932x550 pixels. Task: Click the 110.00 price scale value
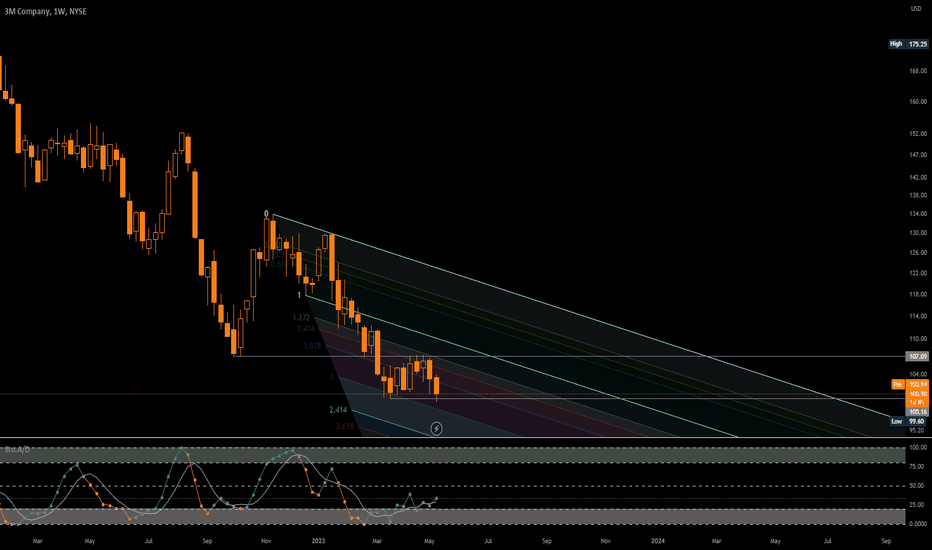(x=918, y=339)
